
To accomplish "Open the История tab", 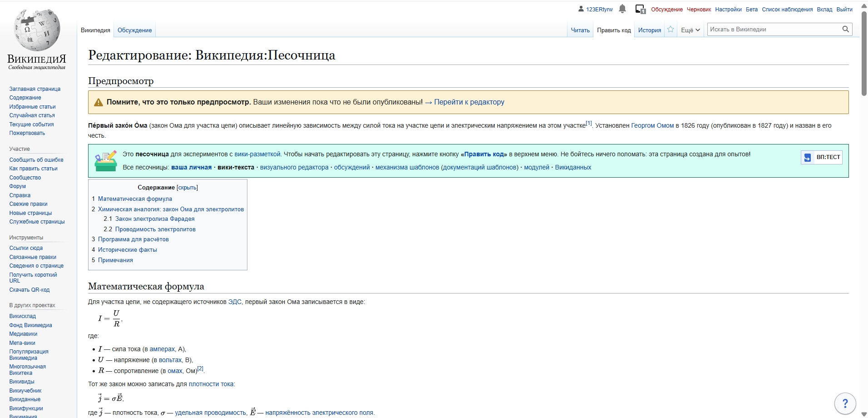I will (x=649, y=30).
